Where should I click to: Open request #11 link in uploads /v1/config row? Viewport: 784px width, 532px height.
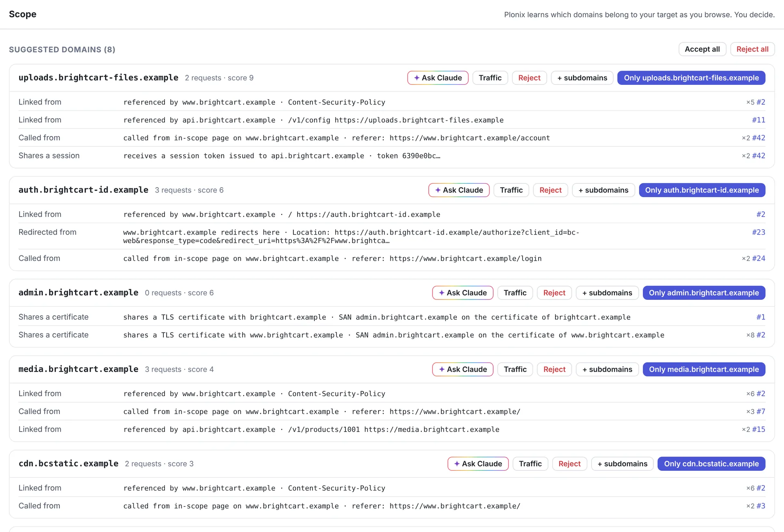coord(758,120)
